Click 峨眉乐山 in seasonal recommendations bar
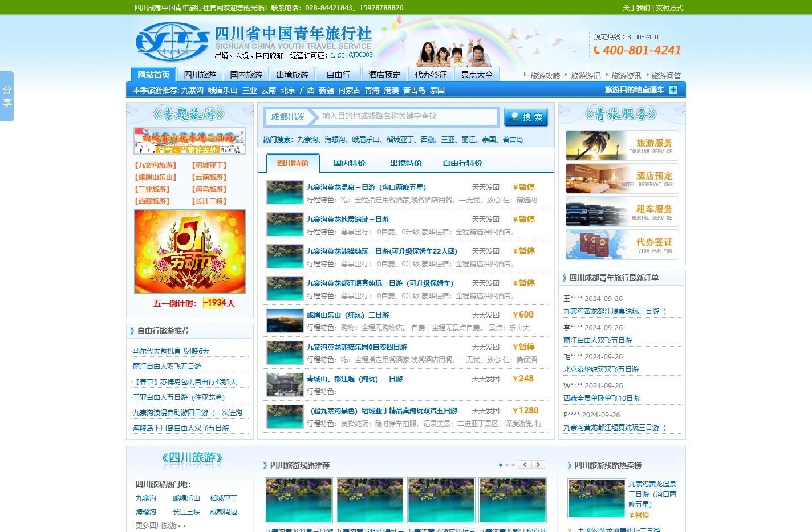The image size is (812, 532). pyautogui.click(x=222, y=90)
